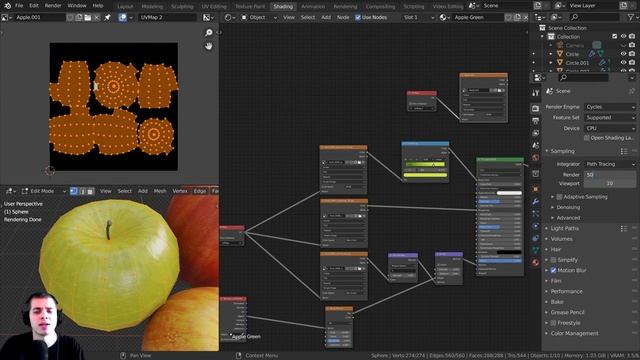
Task: Switch to the Compositing workspace tab
Action: click(x=380, y=7)
